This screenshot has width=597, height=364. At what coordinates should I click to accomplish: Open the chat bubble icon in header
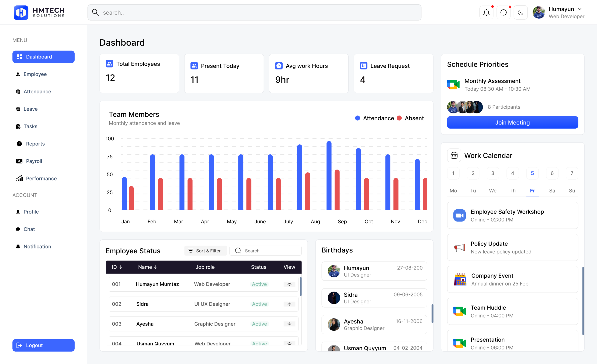pos(503,12)
